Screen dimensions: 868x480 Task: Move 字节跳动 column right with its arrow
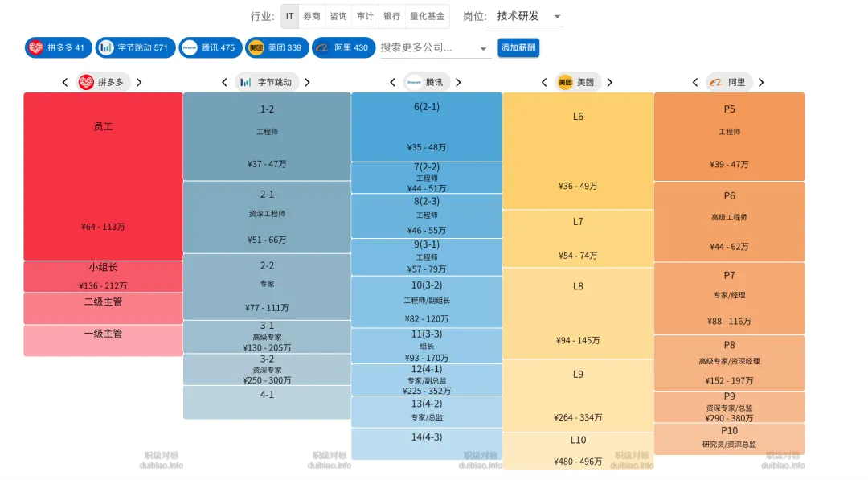point(307,83)
